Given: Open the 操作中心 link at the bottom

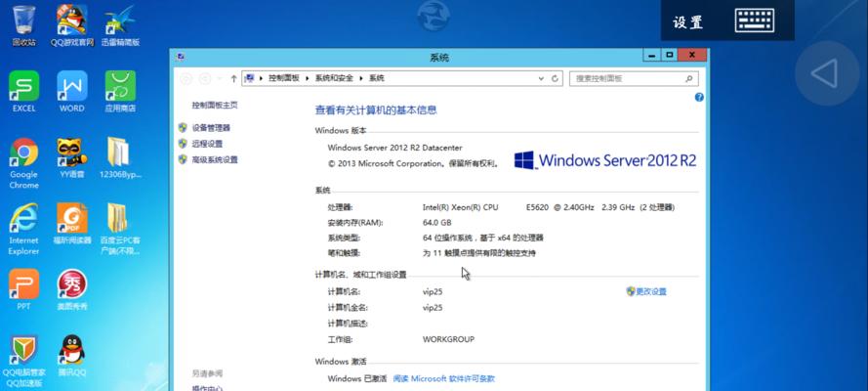Looking at the screenshot, I should 207,388.
